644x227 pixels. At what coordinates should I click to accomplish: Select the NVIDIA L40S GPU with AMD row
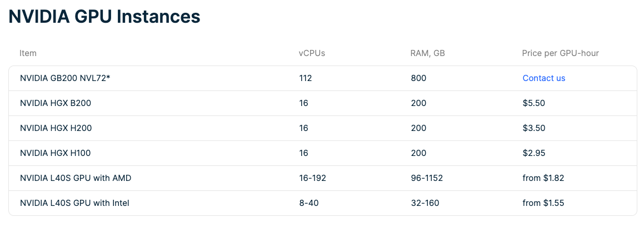[76, 178]
